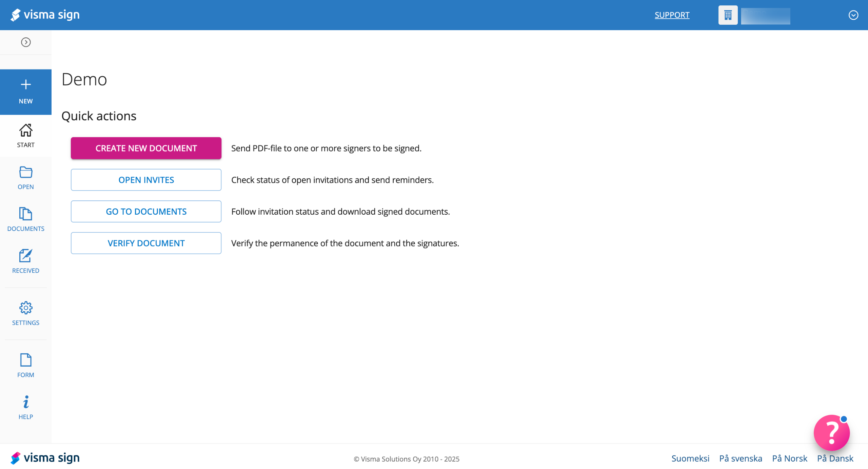Open the user account dropdown arrow
This screenshot has height=469, width=868.
click(853, 15)
